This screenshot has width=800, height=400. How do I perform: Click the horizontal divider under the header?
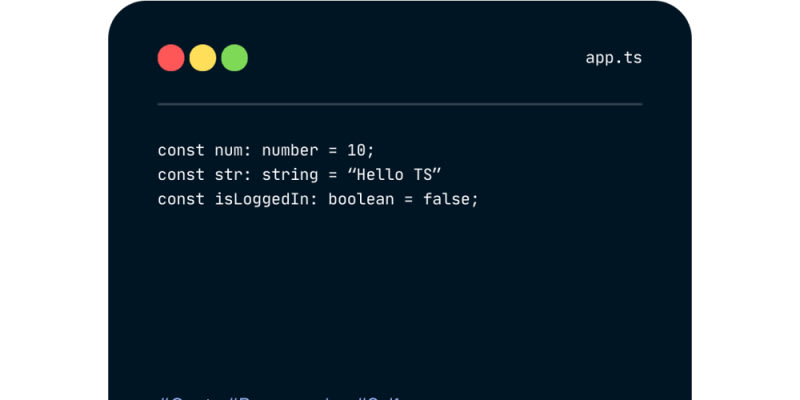click(400, 104)
